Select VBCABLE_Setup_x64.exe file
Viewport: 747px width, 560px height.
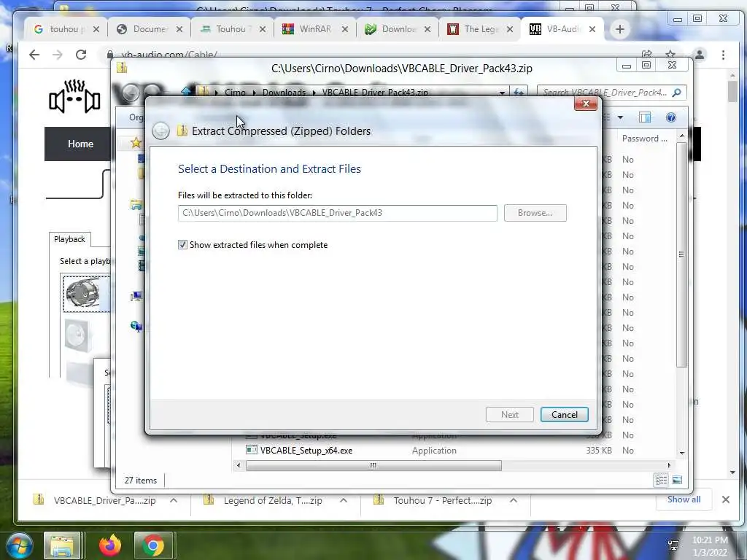click(306, 451)
